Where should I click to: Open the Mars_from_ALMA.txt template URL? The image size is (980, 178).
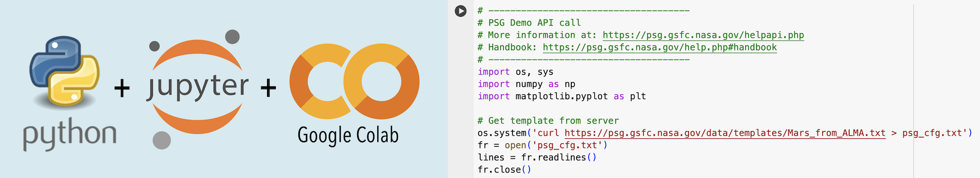point(725,133)
